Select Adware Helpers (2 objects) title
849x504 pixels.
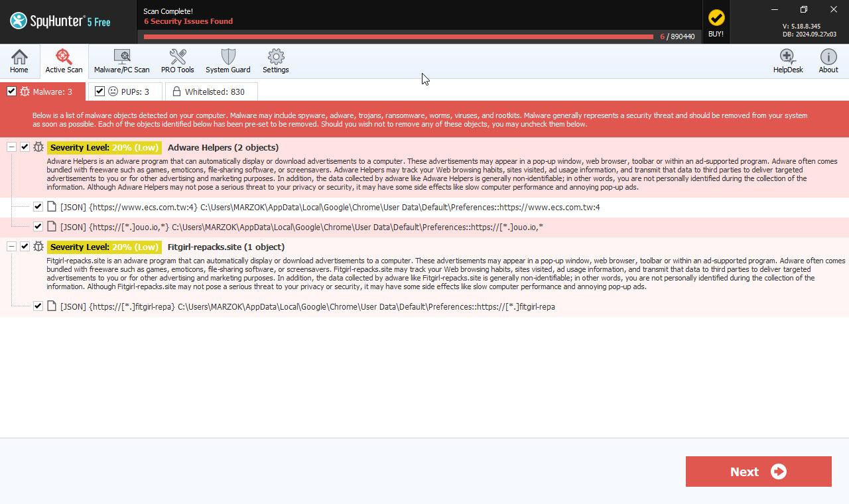point(223,147)
